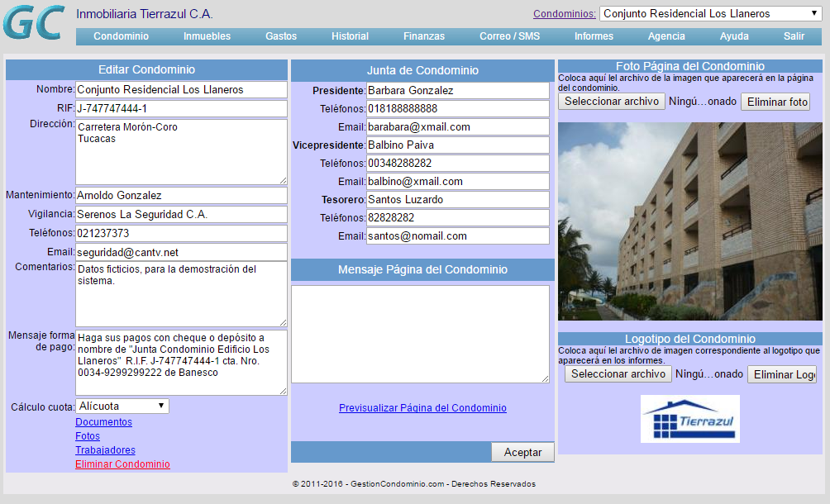The image size is (830, 504).
Task: Click the Eliminar Condominio link
Action: coord(122,464)
